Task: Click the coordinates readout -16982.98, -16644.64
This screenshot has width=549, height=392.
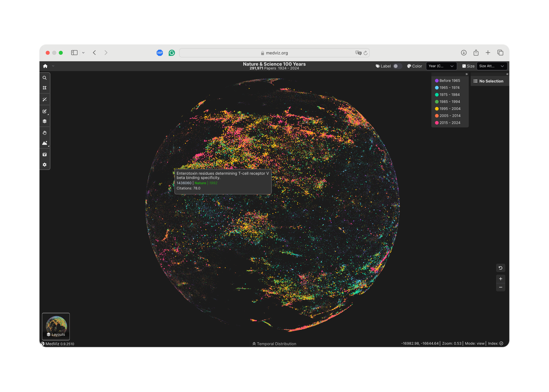Action: pyautogui.click(x=420, y=343)
